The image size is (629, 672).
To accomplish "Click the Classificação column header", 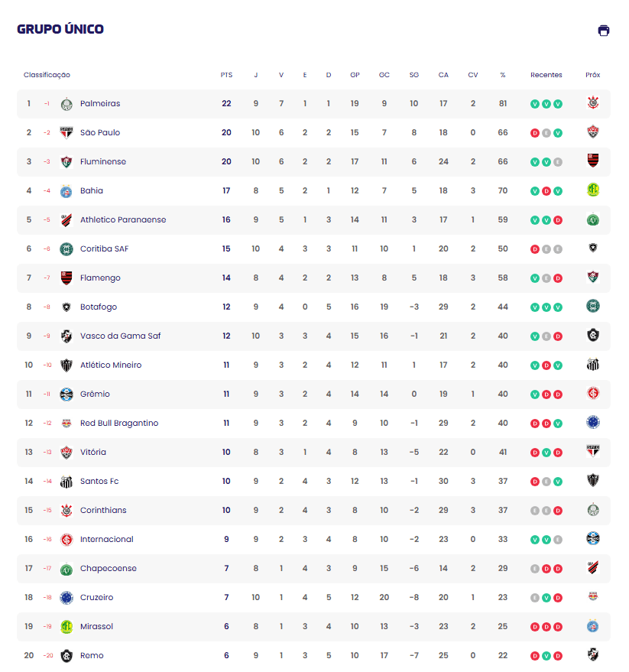I will 47,75.
